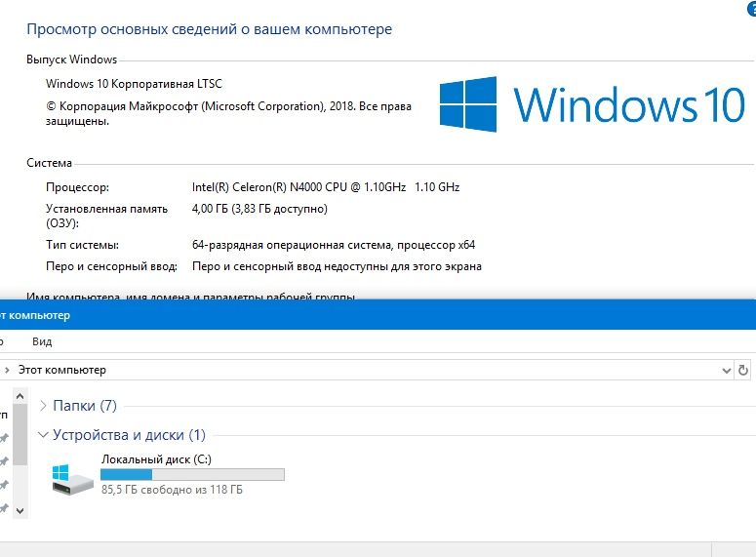Click the Microsoft Corporation copyright text
Viewport: 756px width, 557px height.
228,113
